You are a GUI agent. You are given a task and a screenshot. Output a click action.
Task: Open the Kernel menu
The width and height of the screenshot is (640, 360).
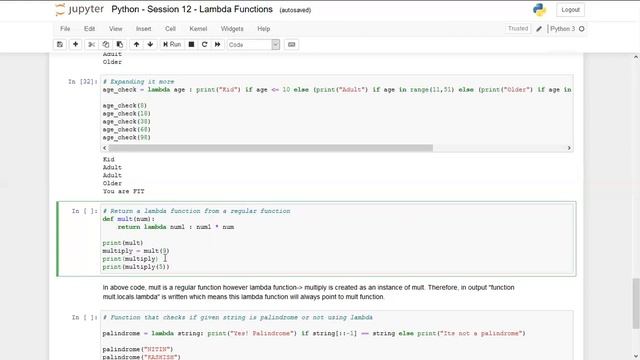tap(198, 29)
